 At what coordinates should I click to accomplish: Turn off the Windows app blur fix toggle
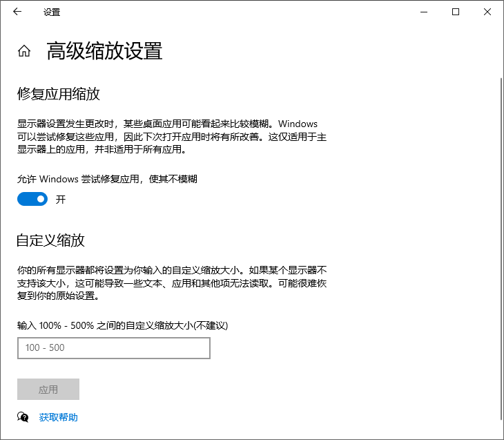(x=32, y=199)
